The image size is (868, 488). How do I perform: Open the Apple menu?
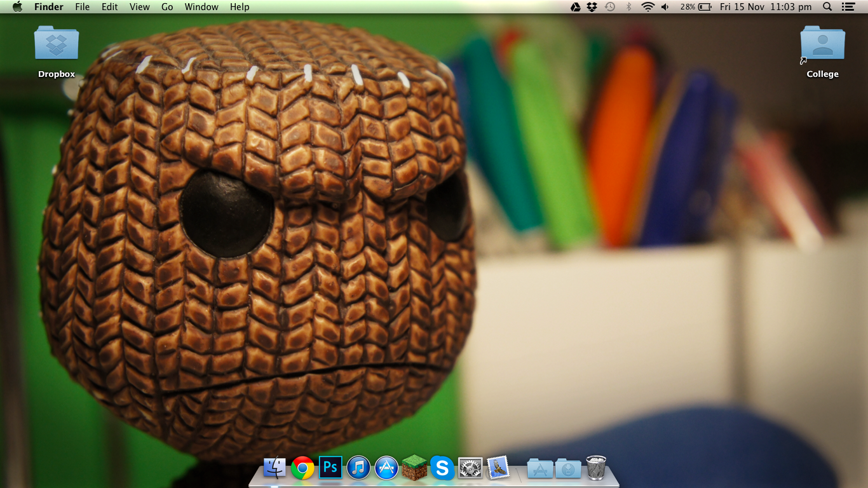(x=17, y=7)
